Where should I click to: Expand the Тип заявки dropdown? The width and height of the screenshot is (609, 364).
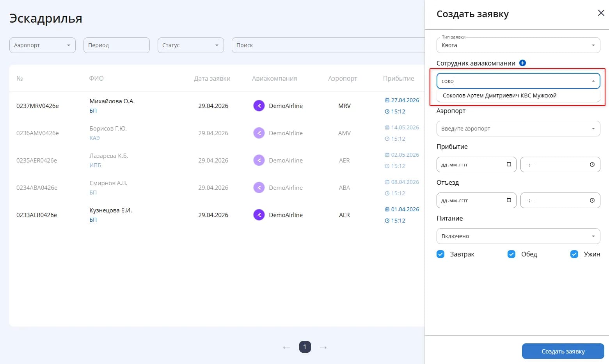[518, 45]
